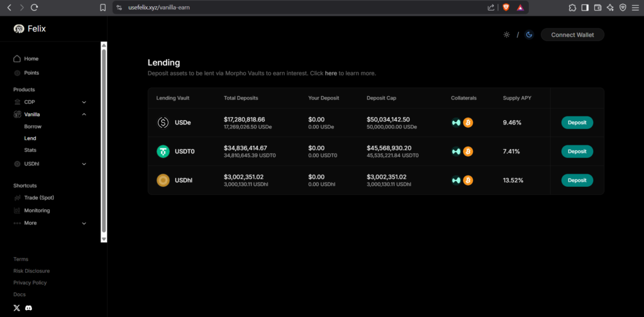Click HYPE collateral icon in USDhl row
The width and height of the screenshot is (644, 317).
coord(456,180)
